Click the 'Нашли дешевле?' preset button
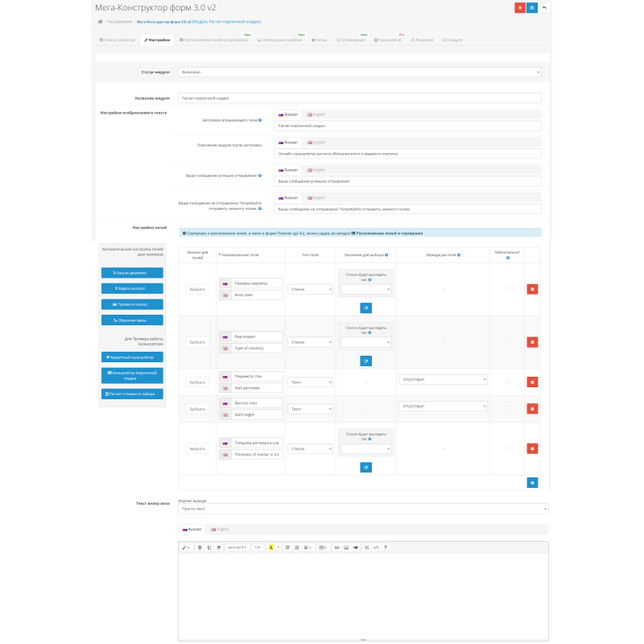The height and width of the screenshot is (644, 644). (x=132, y=273)
